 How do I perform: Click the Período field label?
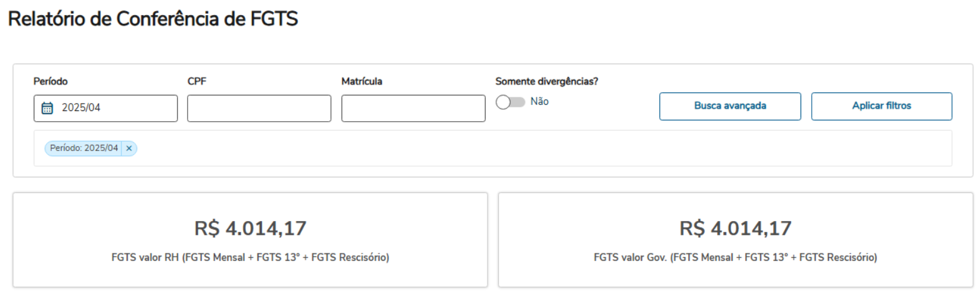coord(50,81)
